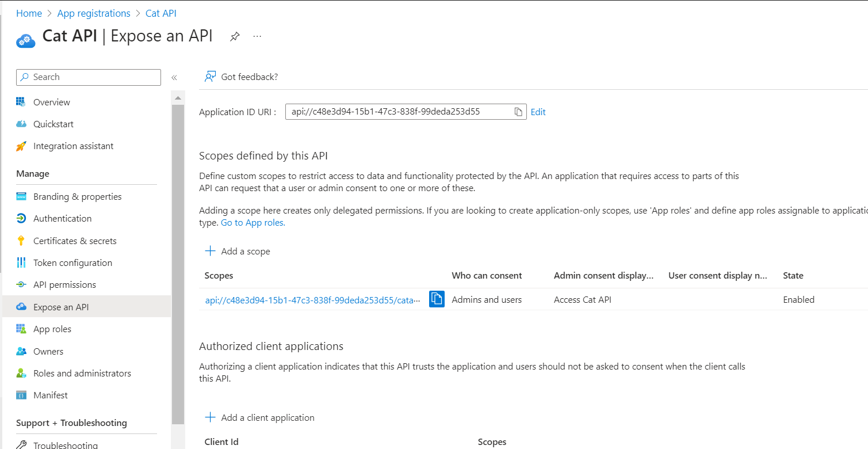
Task: Open the Manifest editor
Action: pyautogui.click(x=51, y=395)
